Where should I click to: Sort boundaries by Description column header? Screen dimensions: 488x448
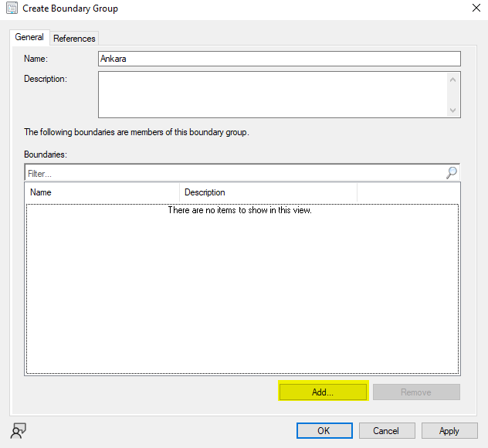268,192
